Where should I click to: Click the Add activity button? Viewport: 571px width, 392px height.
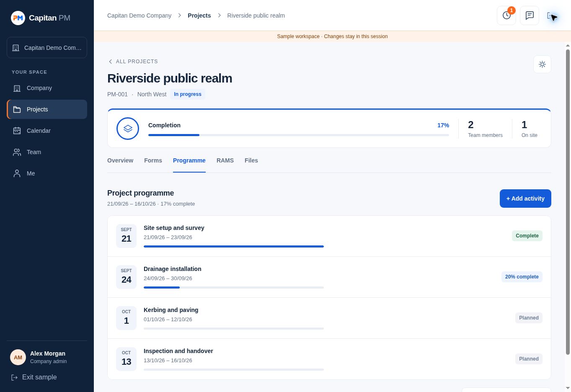point(525,199)
